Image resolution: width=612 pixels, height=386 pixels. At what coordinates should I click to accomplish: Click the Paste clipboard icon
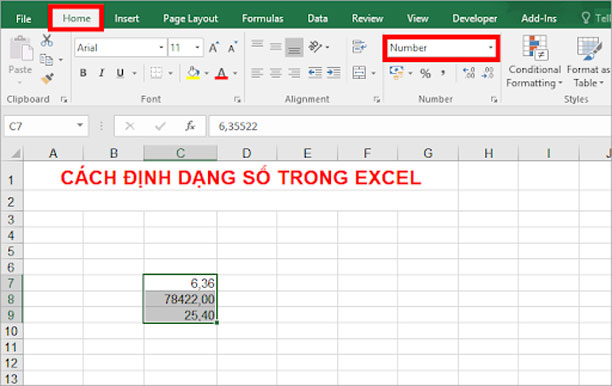pos(21,49)
